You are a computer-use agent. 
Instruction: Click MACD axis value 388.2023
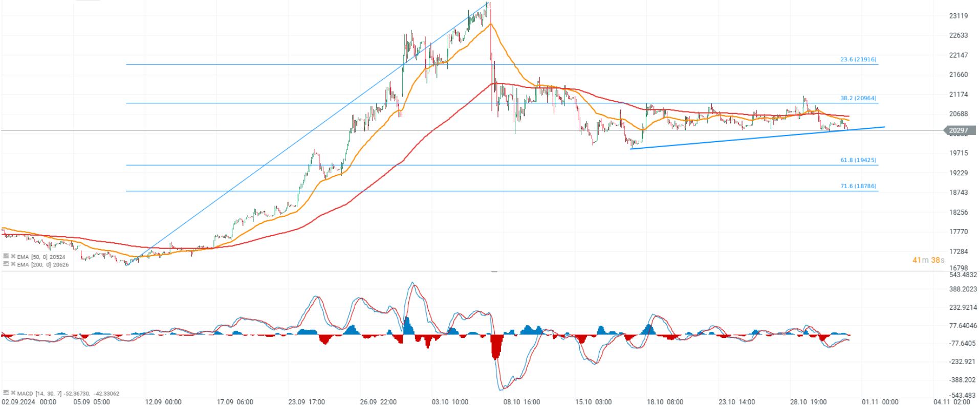pos(963,289)
